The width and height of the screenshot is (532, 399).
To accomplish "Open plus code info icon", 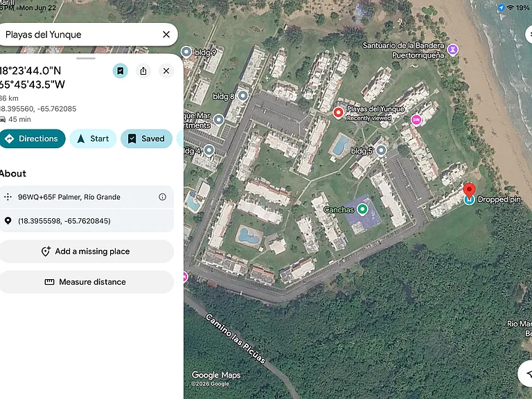I will (x=163, y=197).
